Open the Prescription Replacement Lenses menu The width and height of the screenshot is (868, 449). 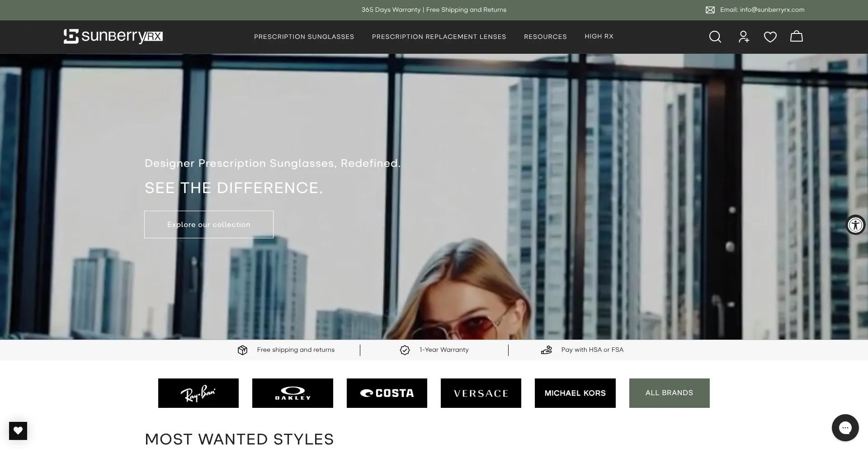click(x=439, y=37)
